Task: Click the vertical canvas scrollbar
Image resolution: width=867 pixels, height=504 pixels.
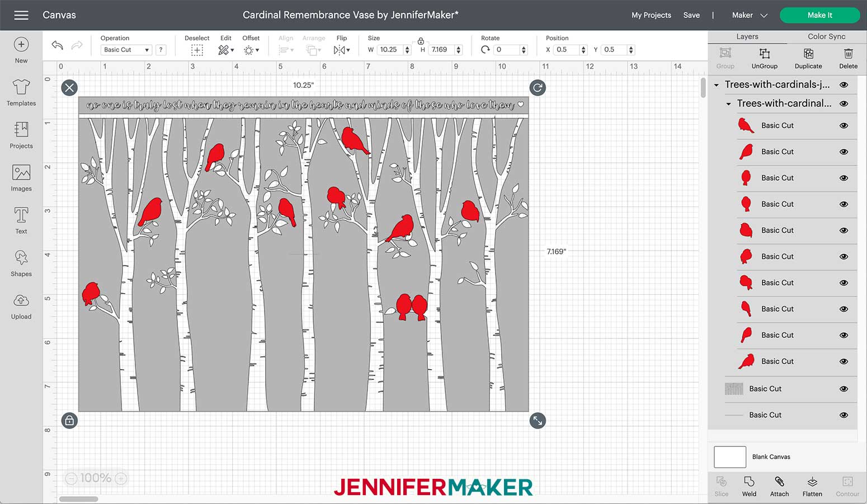Action: click(703, 88)
